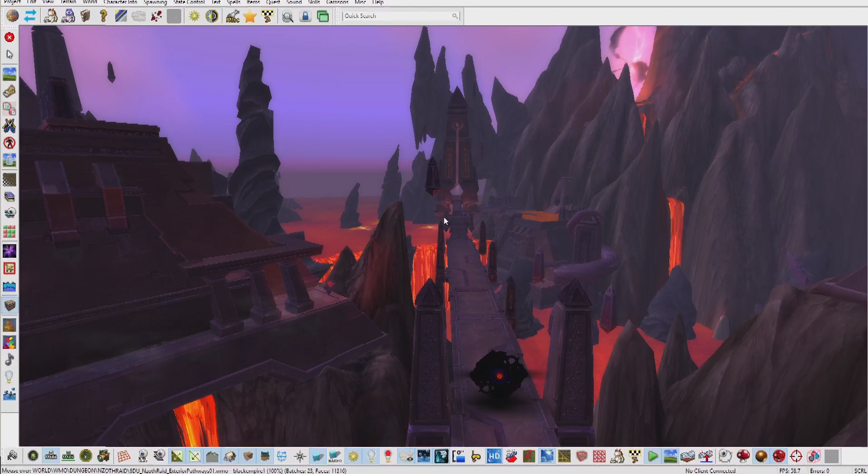Screen dimensions: 868x474
Task: Click the crossed tools icon in sidebar
Action: [9, 125]
